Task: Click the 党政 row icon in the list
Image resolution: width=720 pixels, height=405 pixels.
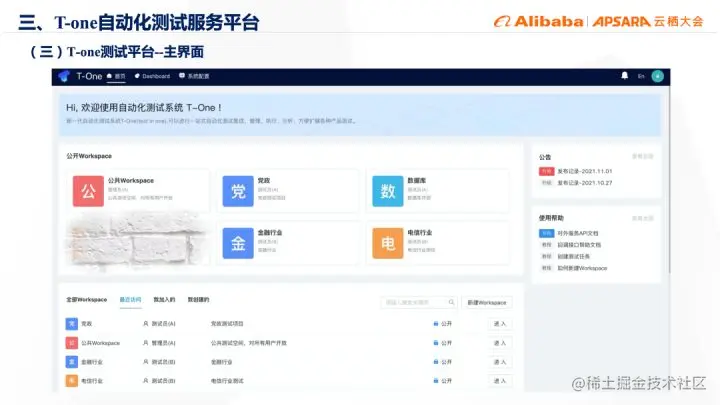Action: [x=72, y=324]
